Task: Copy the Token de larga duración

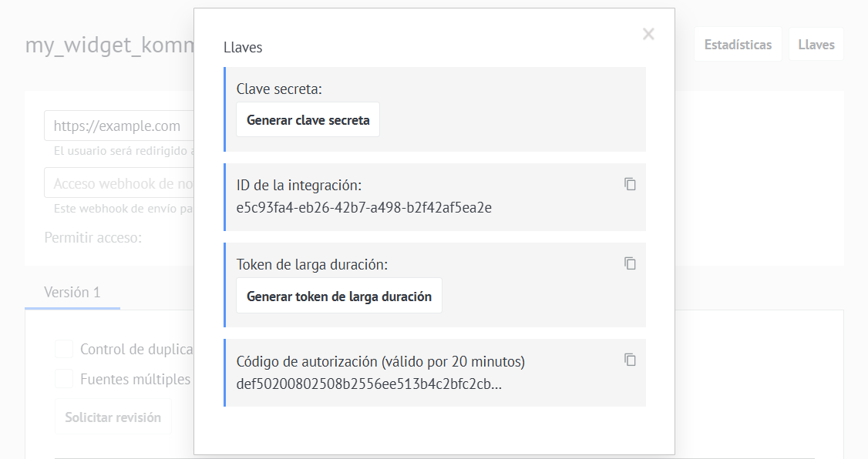Action: coord(630,263)
